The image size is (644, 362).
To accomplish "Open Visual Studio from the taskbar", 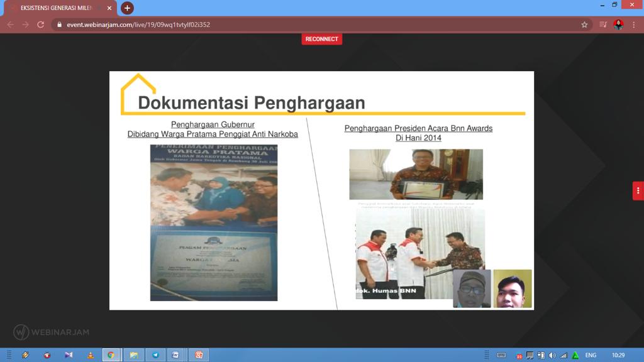I will (x=69, y=355).
